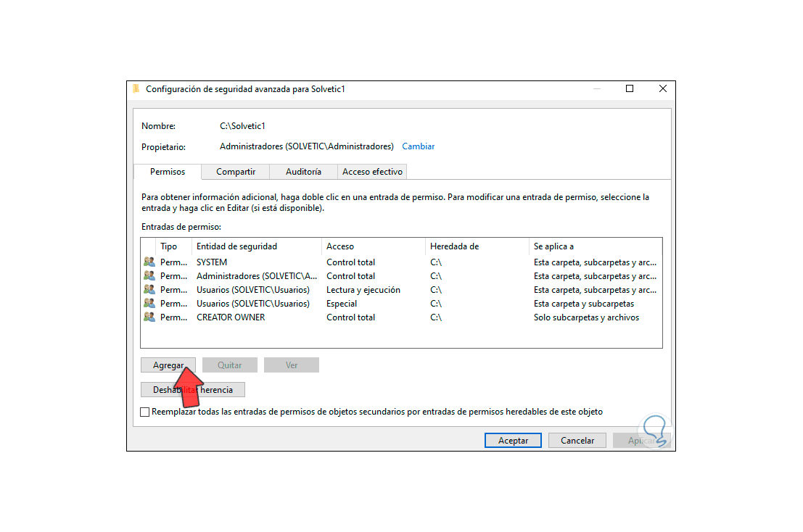Click the Ver button
Screen dimensions: 803x532
tap(291, 365)
